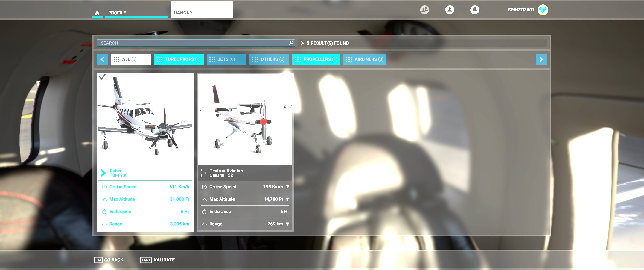
Task: Click the Cessna 152 Endurance stopwatch icon
Action: 204,212
